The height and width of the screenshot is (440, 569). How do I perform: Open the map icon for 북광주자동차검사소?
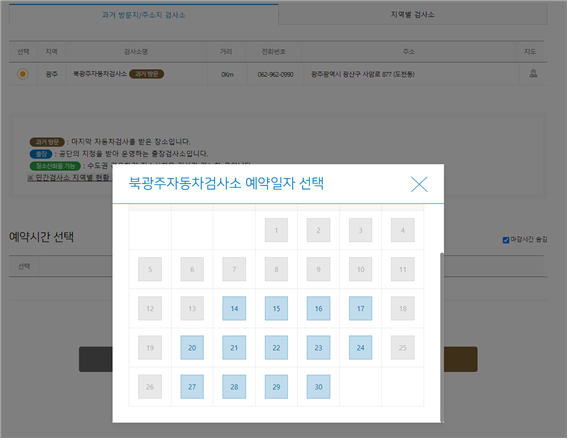[x=534, y=74]
